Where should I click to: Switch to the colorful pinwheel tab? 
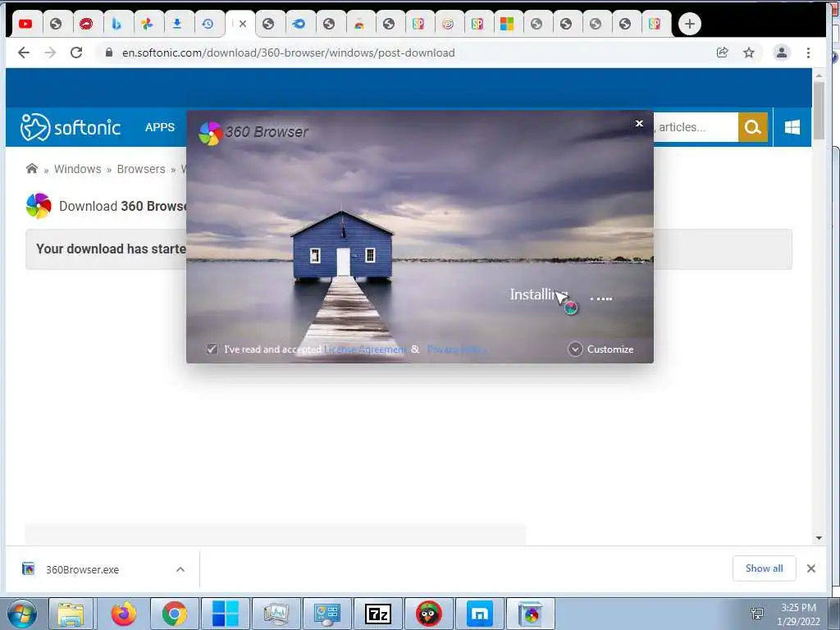click(146, 24)
